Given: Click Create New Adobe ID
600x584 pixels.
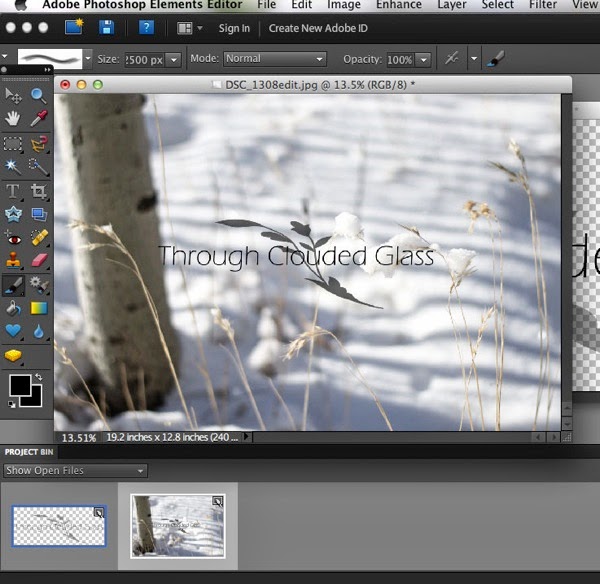Looking at the screenshot, I should pos(318,28).
